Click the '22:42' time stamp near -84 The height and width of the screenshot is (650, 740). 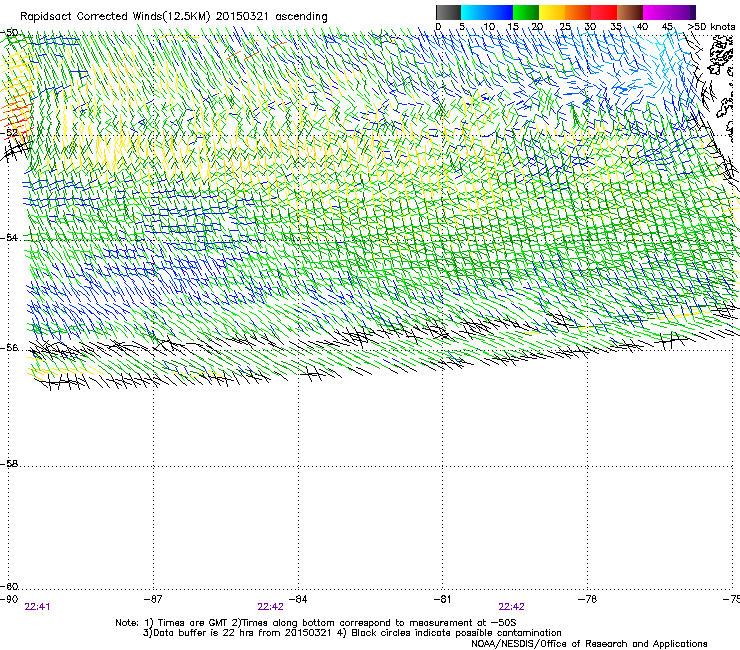(270, 607)
